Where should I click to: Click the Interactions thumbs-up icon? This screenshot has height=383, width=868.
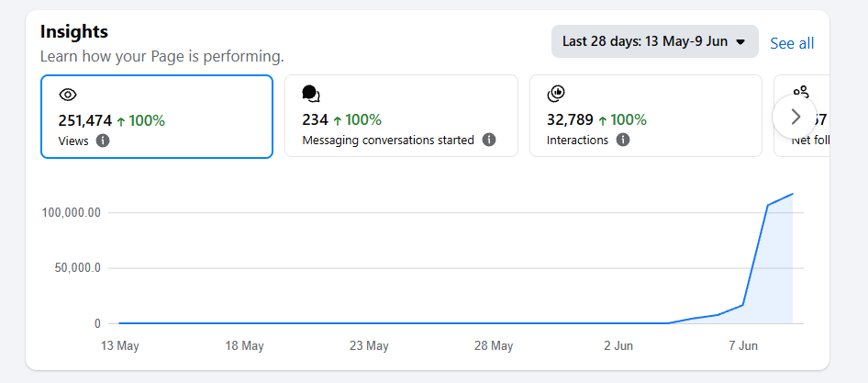(556, 95)
